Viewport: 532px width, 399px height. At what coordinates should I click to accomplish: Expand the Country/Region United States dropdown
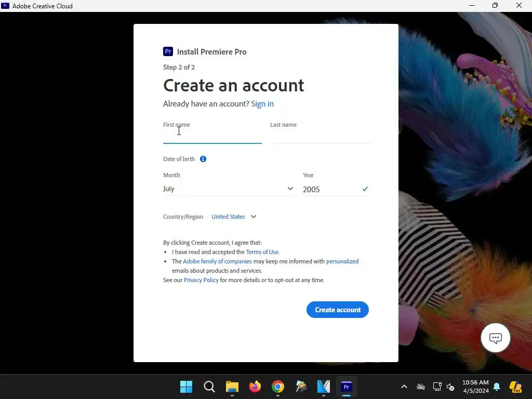point(234,217)
